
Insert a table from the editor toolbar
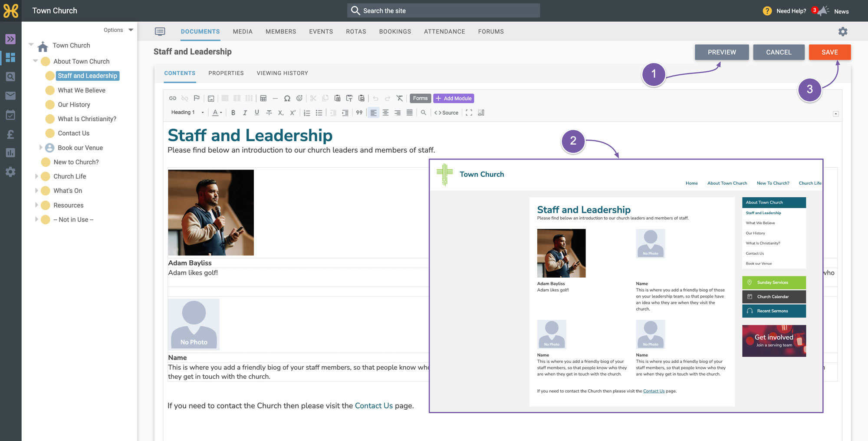263,98
